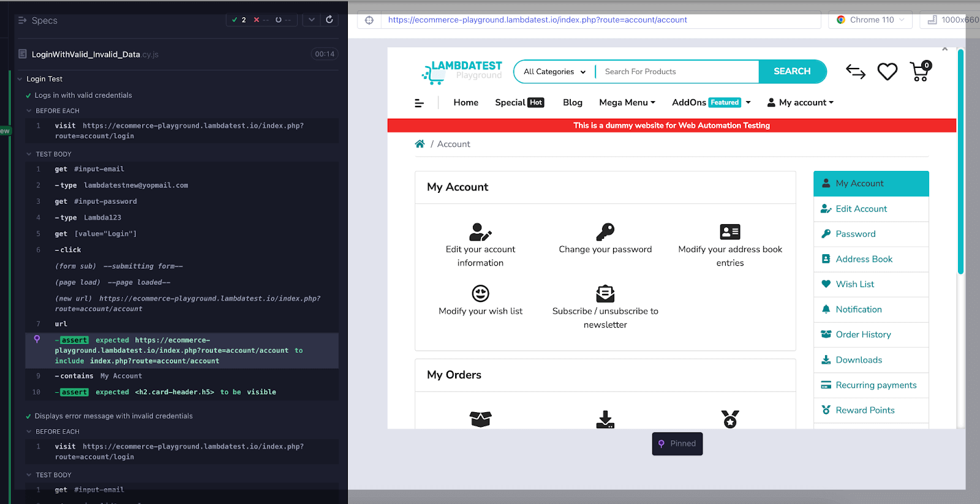Open Wish List in sidebar
This screenshot has height=504, width=980.
point(871,284)
